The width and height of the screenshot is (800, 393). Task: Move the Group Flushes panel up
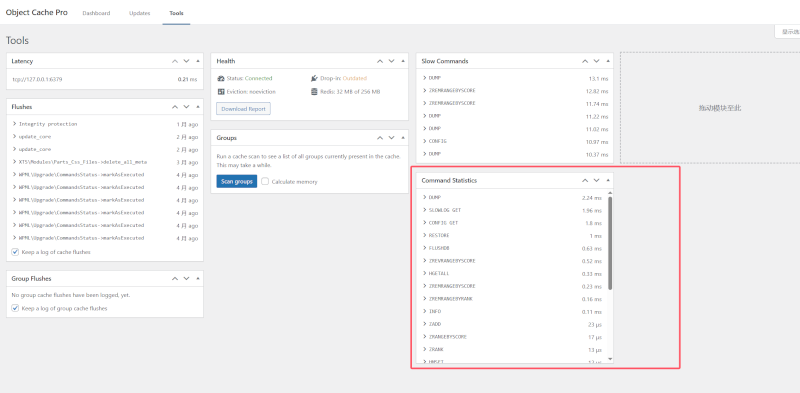175,278
